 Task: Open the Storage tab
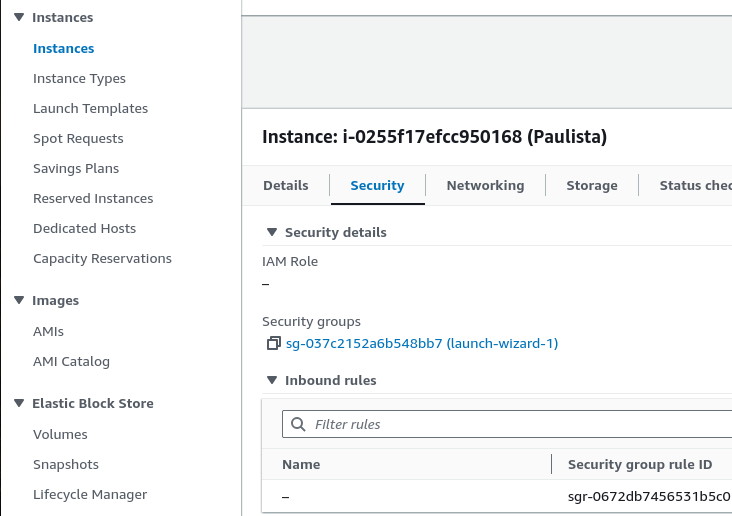pyautogui.click(x=591, y=185)
